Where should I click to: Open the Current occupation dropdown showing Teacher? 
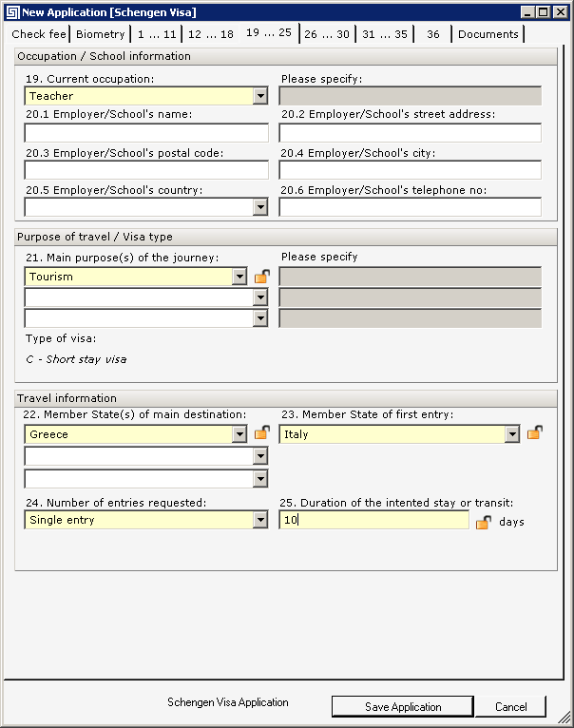260,96
